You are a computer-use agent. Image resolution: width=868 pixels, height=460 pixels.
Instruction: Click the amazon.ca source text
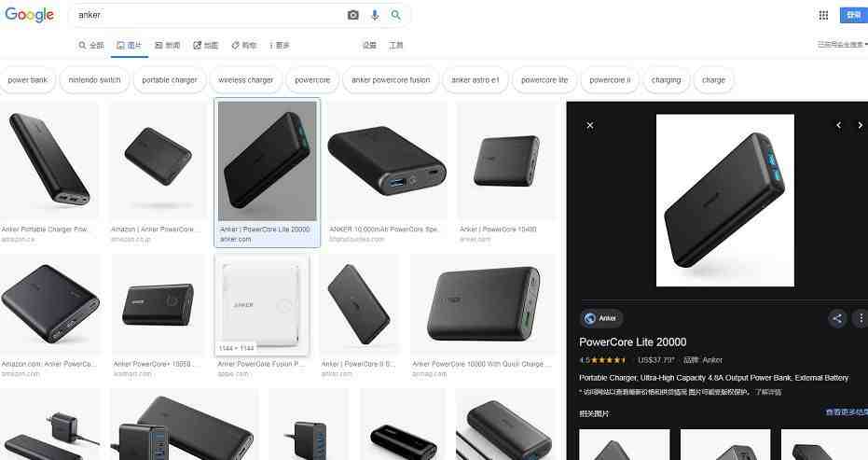(18, 240)
